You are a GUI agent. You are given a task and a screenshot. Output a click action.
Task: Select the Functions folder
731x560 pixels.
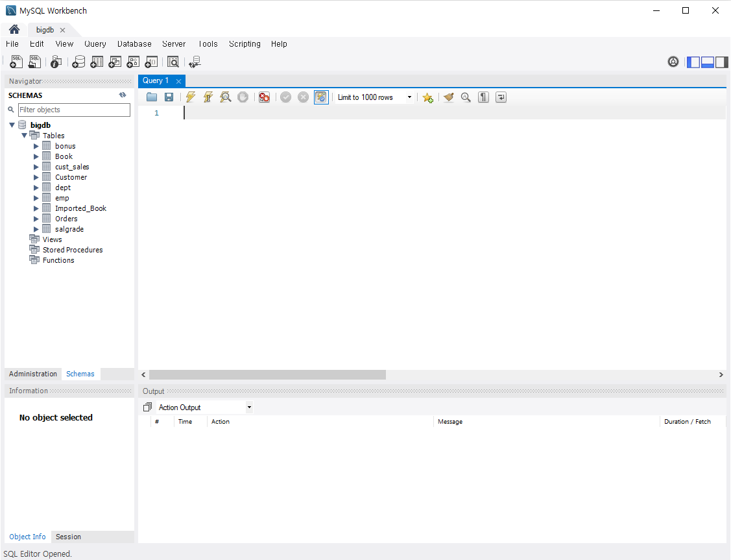tap(58, 260)
